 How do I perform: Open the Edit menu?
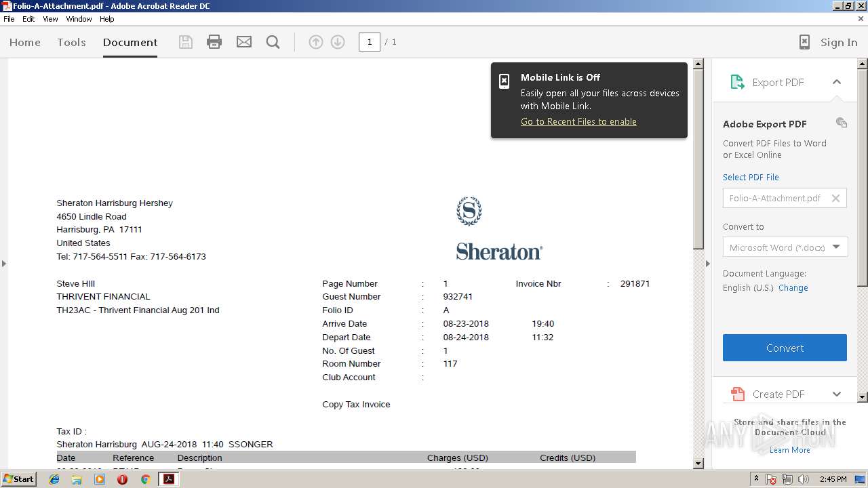[x=28, y=19]
